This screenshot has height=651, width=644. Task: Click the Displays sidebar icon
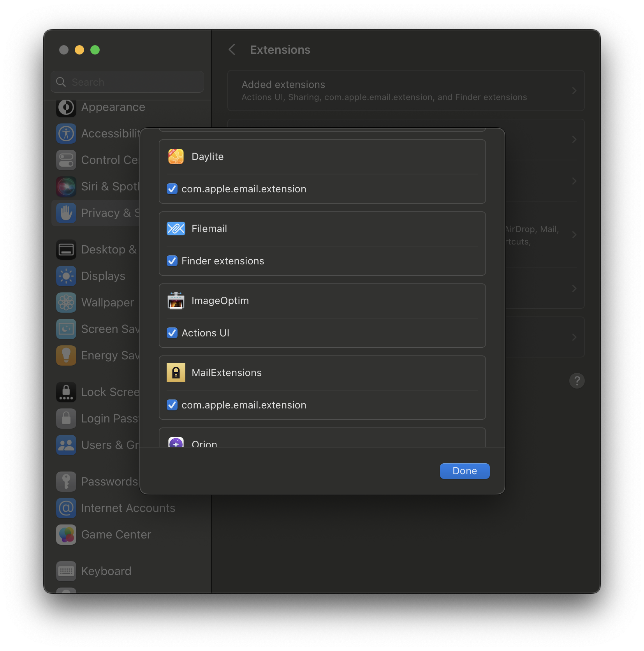point(66,276)
